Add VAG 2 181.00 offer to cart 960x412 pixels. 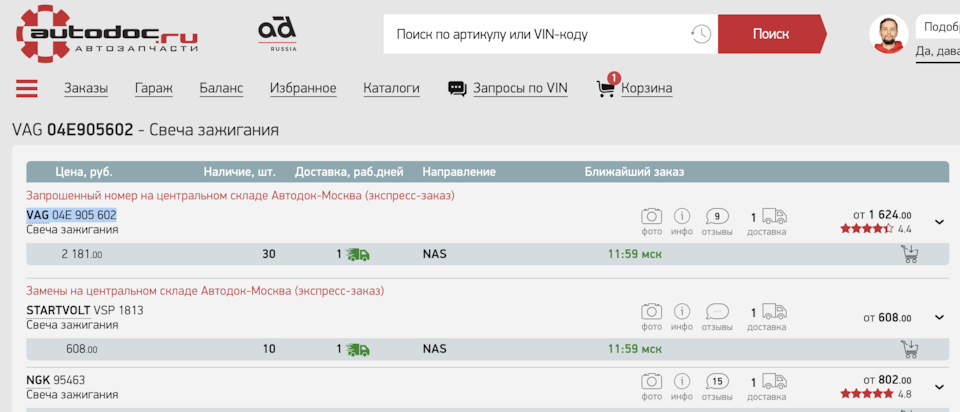click(x=910, y=253)
